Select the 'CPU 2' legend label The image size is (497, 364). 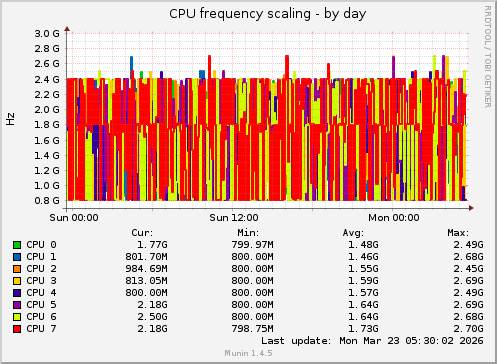pos(41,269)
